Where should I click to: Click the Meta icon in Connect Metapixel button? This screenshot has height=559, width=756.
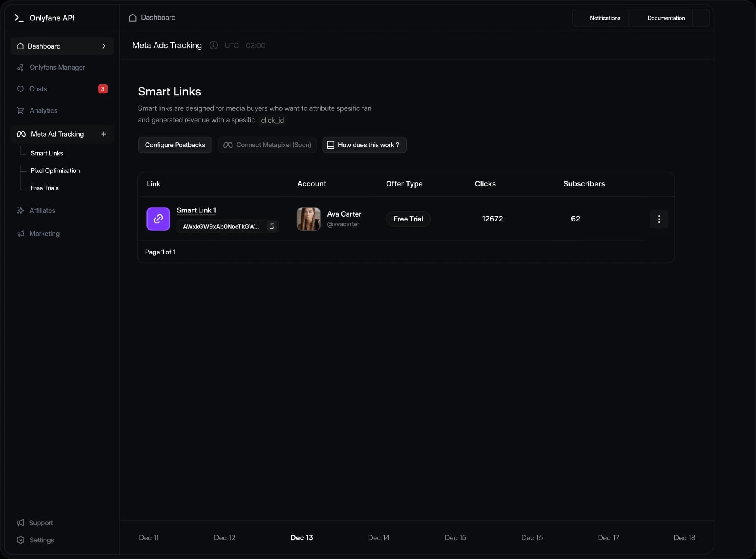tap(228, 145)
